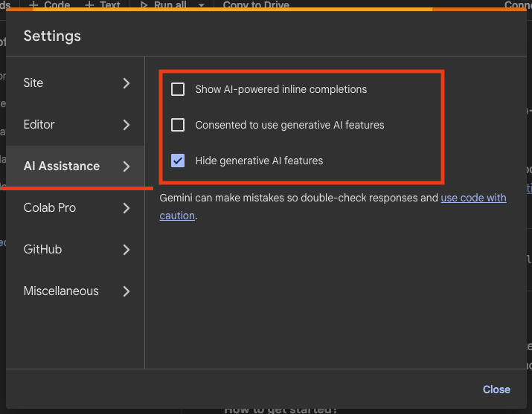
Task: Click the chevron next to Miscellaneous
Action: [x=126, y=291]
